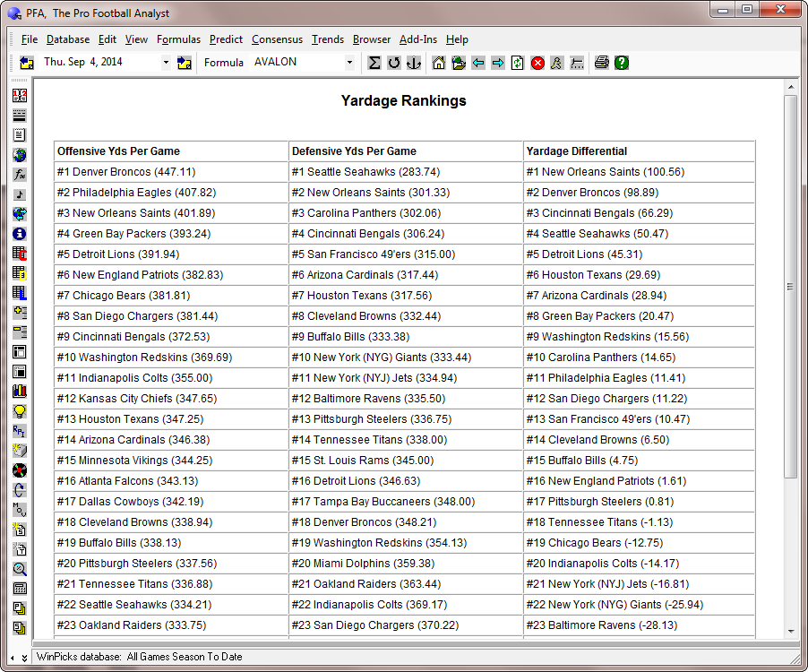The width and height of the screenshot is (808, 672).
Task: Click the date field Thu. Sep 4, 2014
Action: (x=100, y=63)
